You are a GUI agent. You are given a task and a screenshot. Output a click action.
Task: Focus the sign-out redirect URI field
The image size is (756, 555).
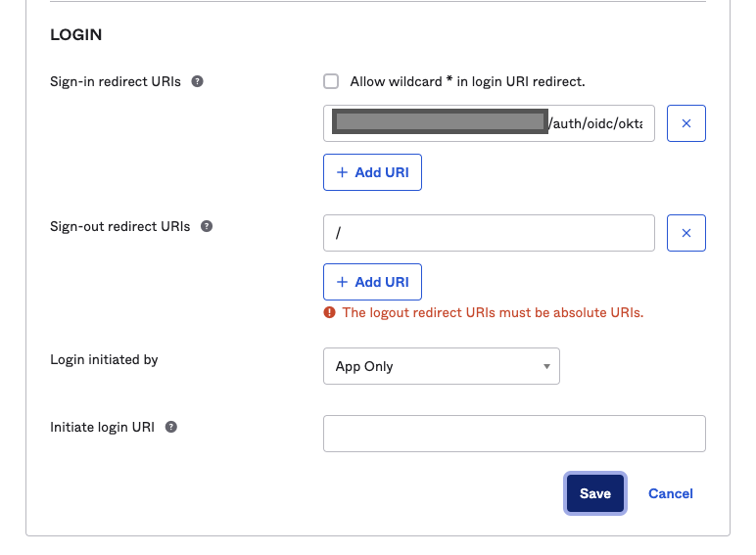[489, 233]
